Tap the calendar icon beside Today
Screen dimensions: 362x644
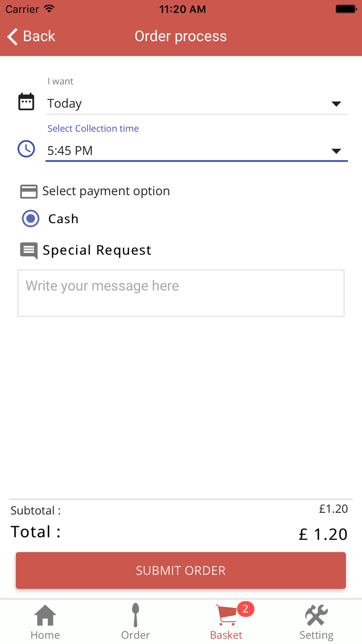pos(26,102)
